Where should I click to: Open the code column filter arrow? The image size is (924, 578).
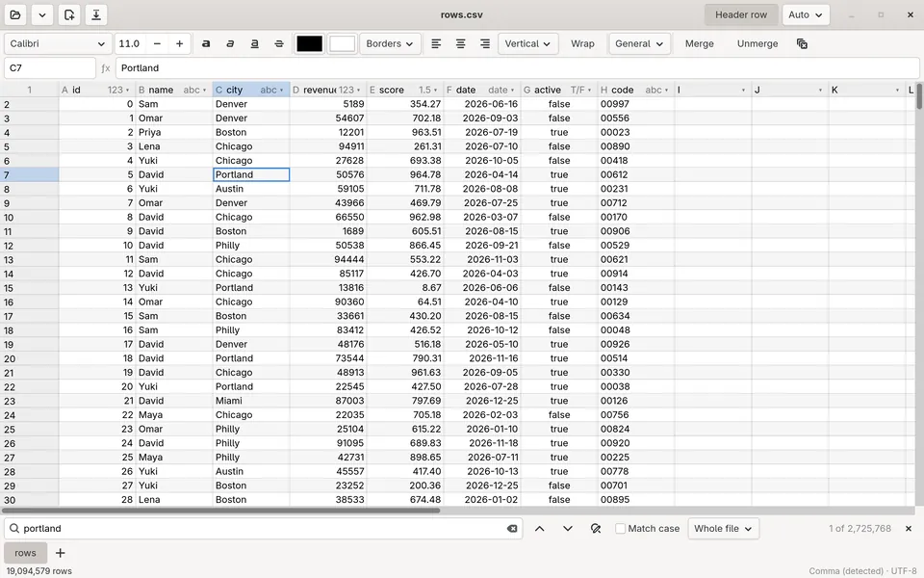[x=666, y=91]
